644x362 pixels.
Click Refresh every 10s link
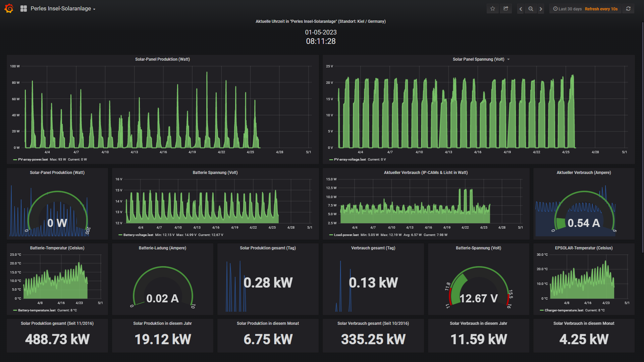(x=601, y=9)
